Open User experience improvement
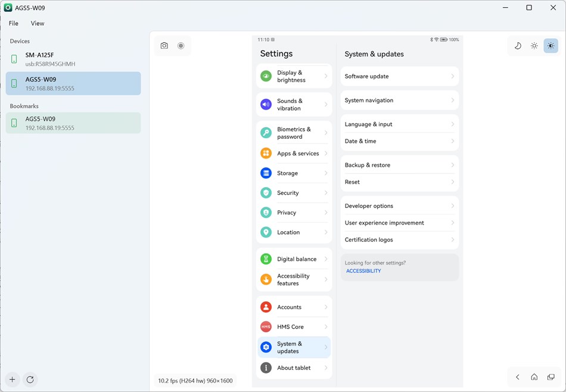 [400, 223]
